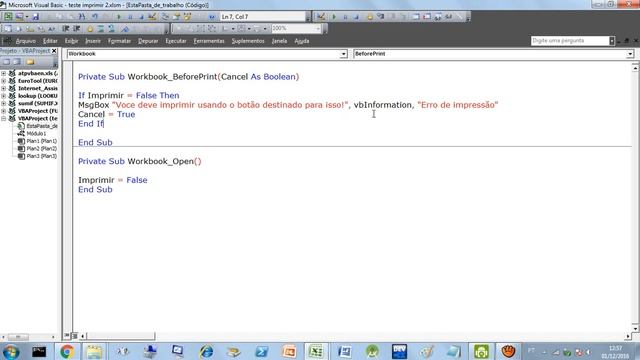Open the Editar menu
The image size is (640, 360).
pos(50,41)
